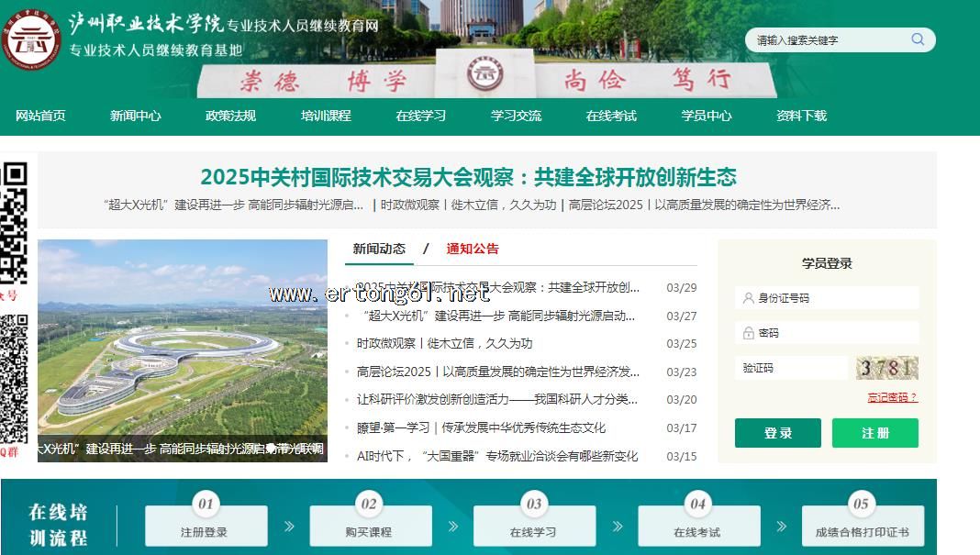Image resolution: width=980 pixels, height=555 pixels.
Task: Open the 新闻中心 menu item
Action: point(136,116)
